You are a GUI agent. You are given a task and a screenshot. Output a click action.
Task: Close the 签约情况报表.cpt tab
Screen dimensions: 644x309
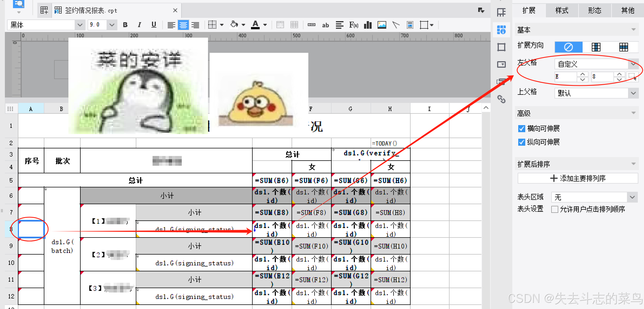175,11
